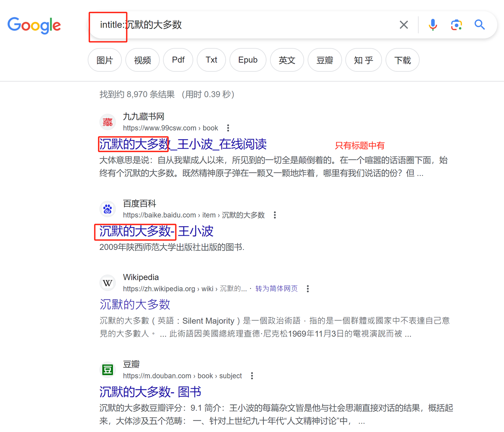Click the Google logo
Screen dimensions: 504x432
34,26
